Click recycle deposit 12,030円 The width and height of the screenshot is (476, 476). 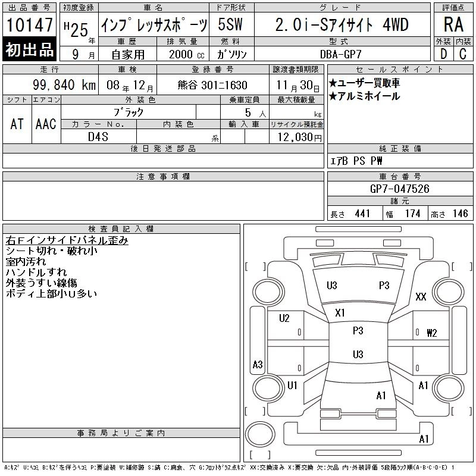299,137
